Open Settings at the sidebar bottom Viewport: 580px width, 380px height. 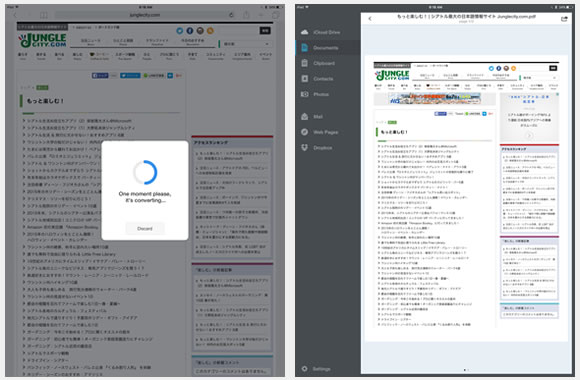pyautogui.click(x=317, y=369)
